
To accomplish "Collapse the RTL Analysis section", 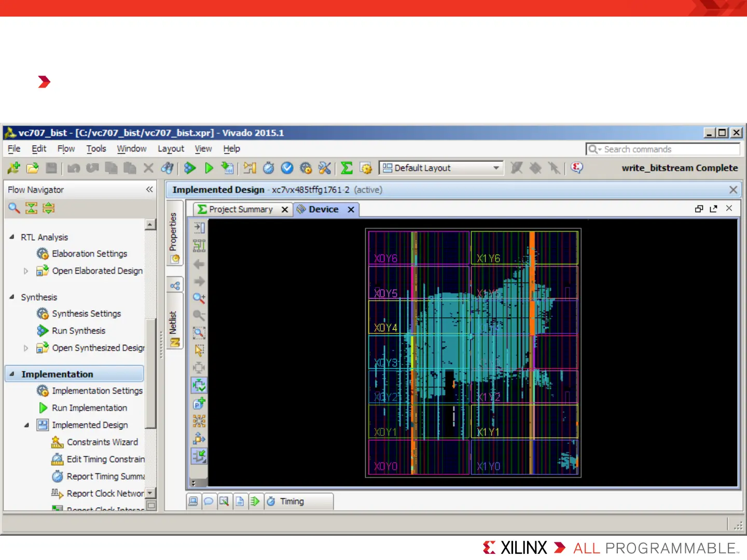I will [12, 237].
